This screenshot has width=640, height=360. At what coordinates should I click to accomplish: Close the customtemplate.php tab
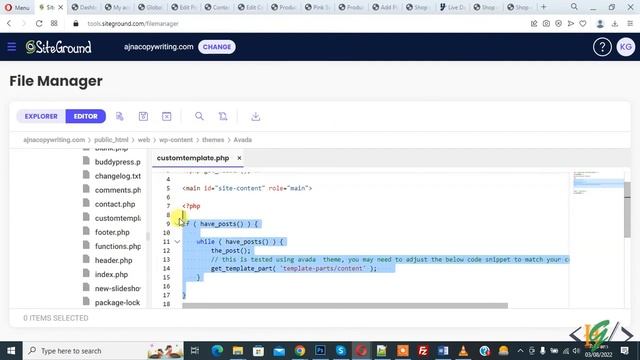[239, 158]
